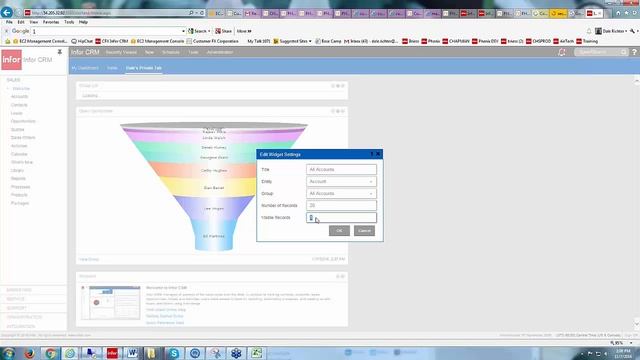Click the HipChat bookmark in favorites bar
The width and height of the screenshot is (640, 360).
82,41
